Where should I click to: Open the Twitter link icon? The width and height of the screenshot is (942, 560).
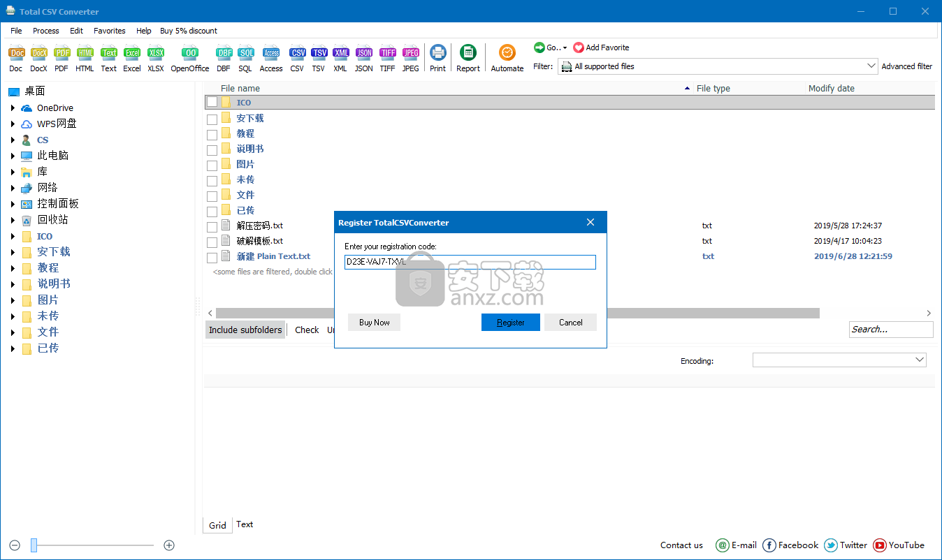(831, 545)
